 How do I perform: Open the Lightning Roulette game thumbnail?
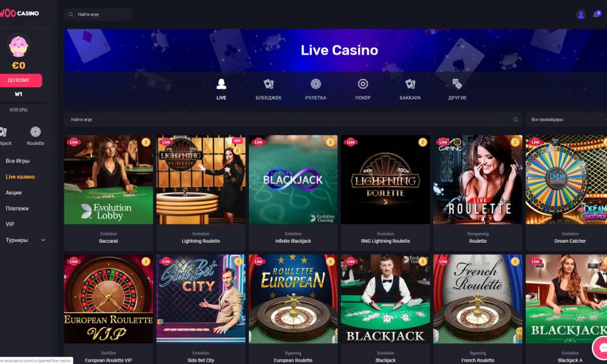click(x=201, y=180)
